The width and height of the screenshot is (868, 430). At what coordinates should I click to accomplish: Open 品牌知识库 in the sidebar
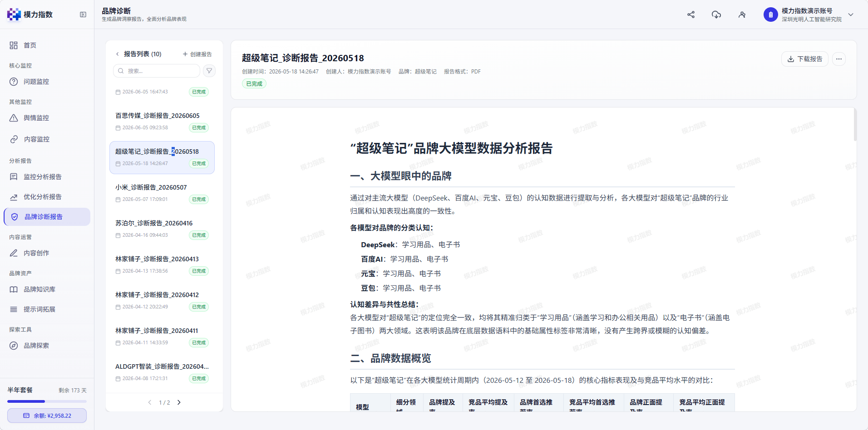[x=47, y=289]
